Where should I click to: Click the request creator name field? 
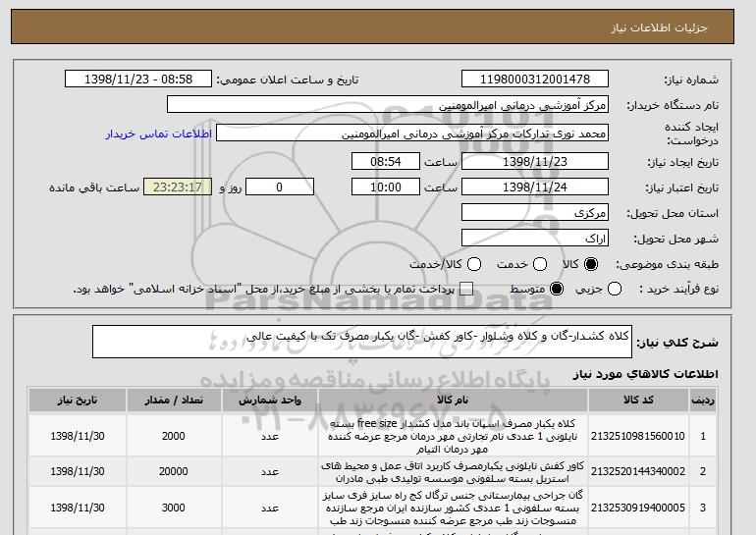(412, 134)
